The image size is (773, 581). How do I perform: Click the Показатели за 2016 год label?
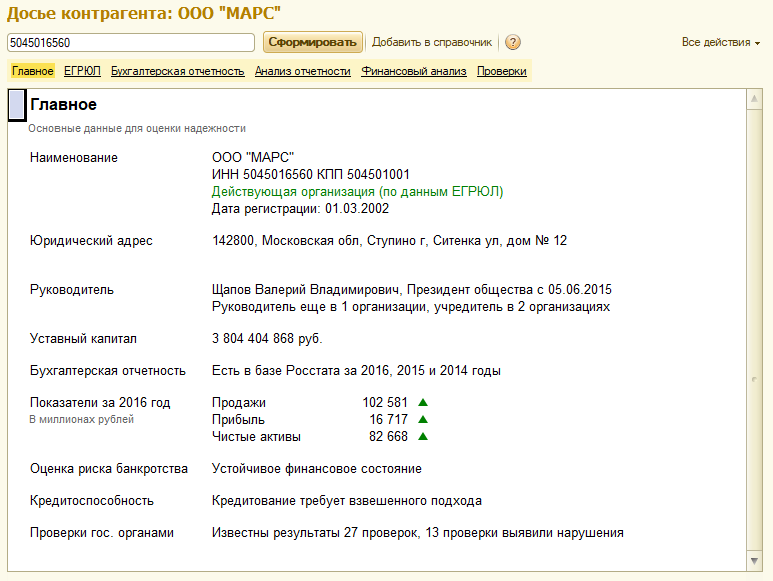tap(100, 403)
